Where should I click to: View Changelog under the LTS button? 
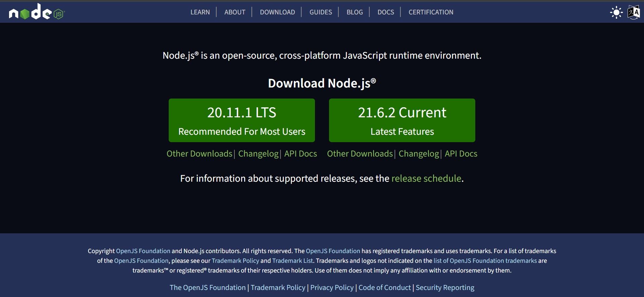[258, 154]
